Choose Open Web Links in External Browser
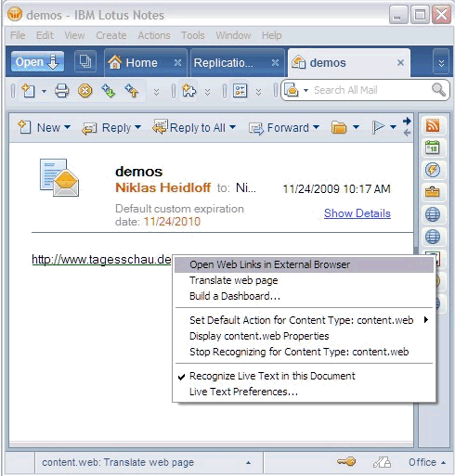Viewport: 455px width, 476px height. pos(305,264)
